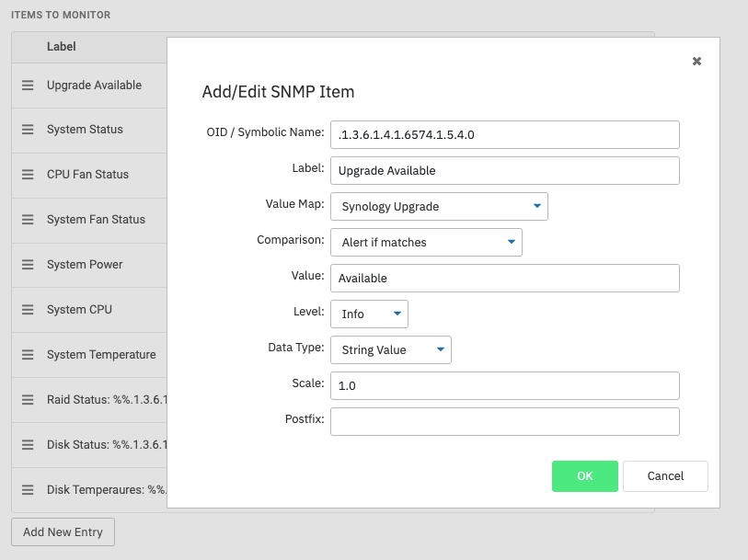Click drag handle icon beside System Fan Status
This screenshot has width=748, height=560.
click(x=28, y=220)
